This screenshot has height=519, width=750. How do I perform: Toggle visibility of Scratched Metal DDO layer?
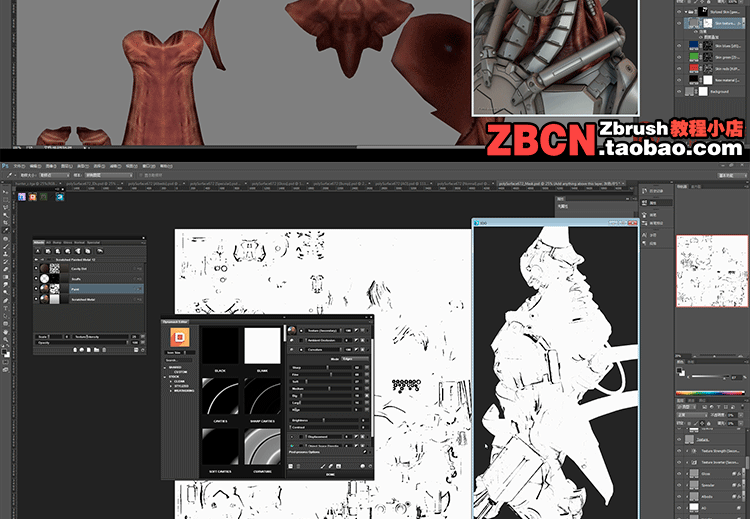coord(36,299)
